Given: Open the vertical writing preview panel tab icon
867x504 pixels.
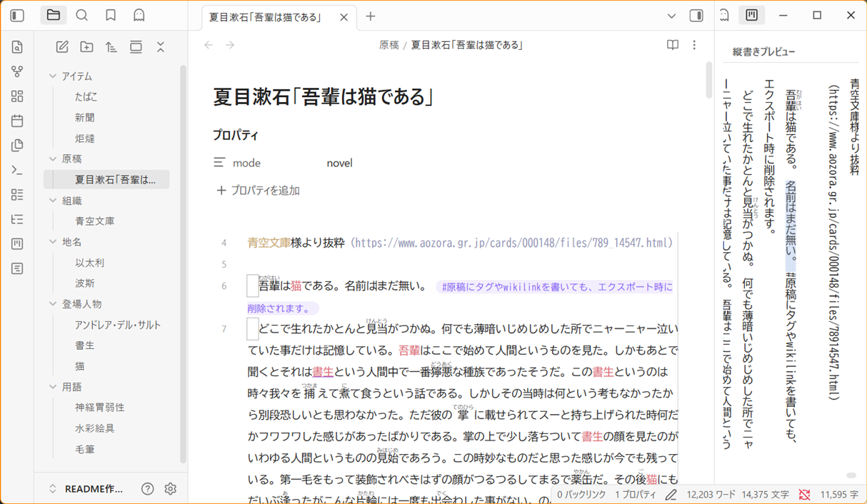Looking at the screenshot, I should pos(751,15).
